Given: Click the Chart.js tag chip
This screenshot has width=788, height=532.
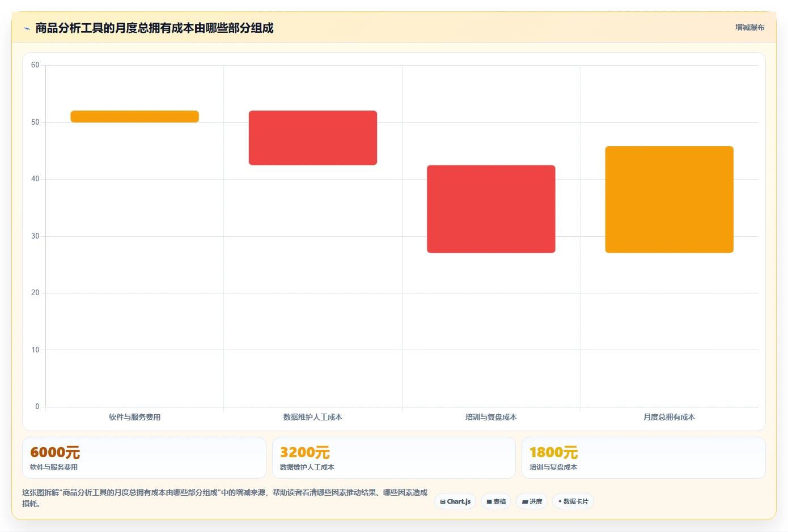Looking at the screenshot, I should pyautogui.click(x=455, y=501).
